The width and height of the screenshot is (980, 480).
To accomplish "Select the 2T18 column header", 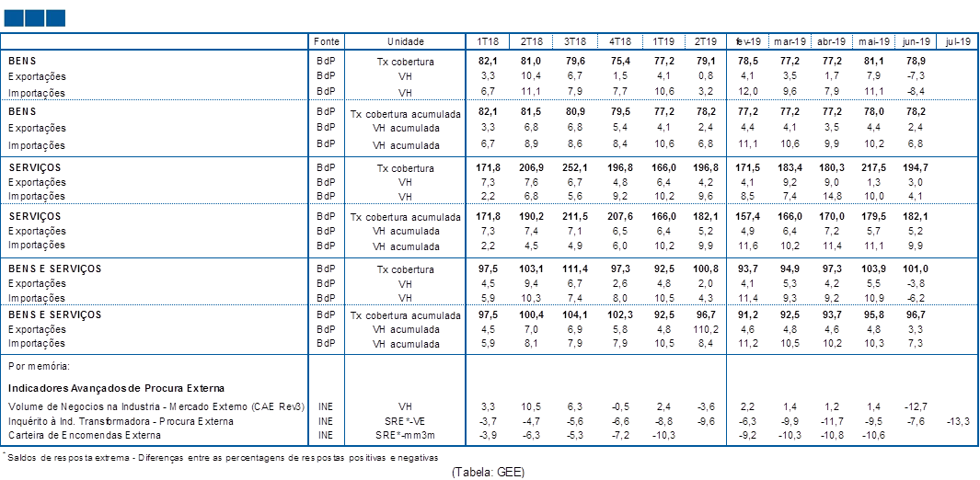I will pos(531,41).
